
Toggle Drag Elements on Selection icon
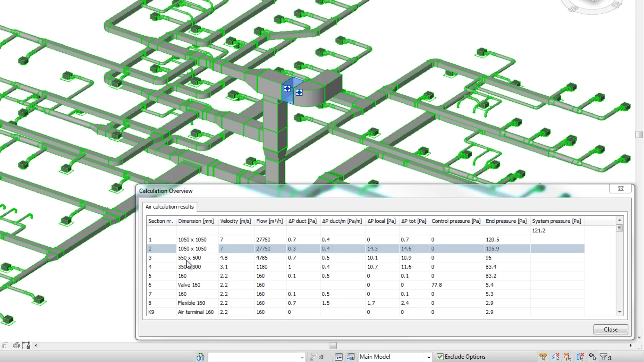coord(593,357)
